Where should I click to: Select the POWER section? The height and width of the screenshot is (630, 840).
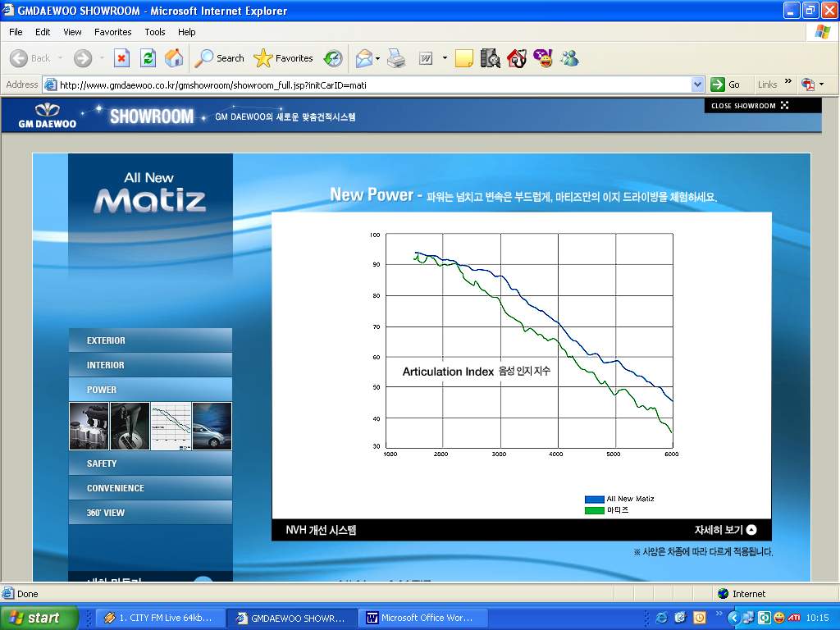(151, 390)
